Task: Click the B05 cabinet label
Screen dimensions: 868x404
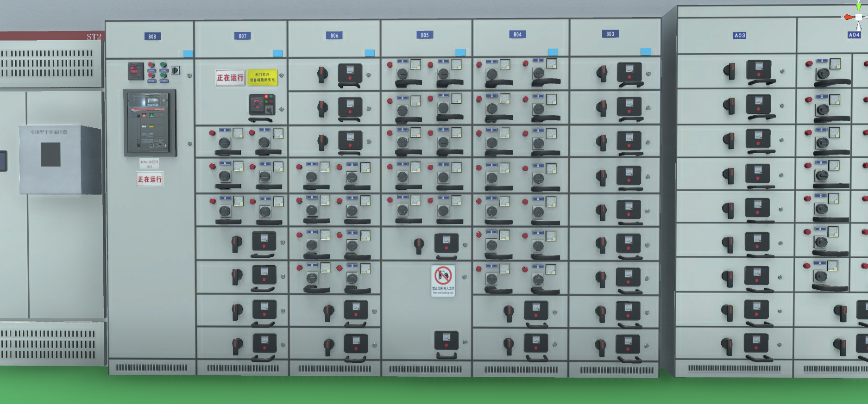Action: tap(425, 35)
